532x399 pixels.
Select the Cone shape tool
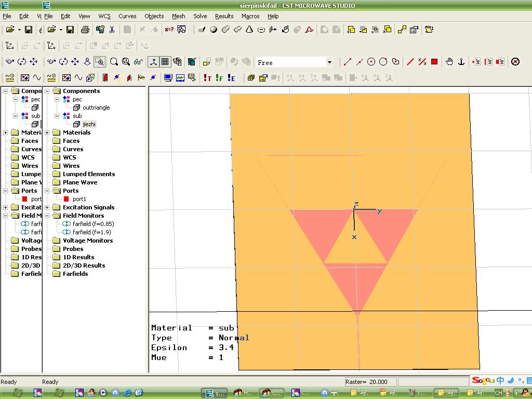(249, 30)
